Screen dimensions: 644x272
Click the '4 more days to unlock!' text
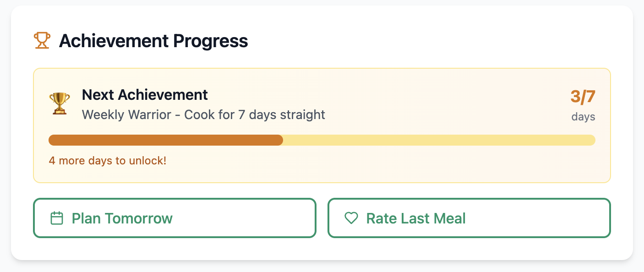point(108,161)
